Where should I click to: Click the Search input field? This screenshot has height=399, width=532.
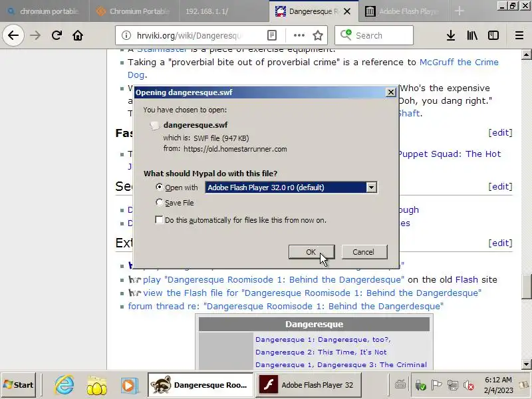(x=374, y=35)
